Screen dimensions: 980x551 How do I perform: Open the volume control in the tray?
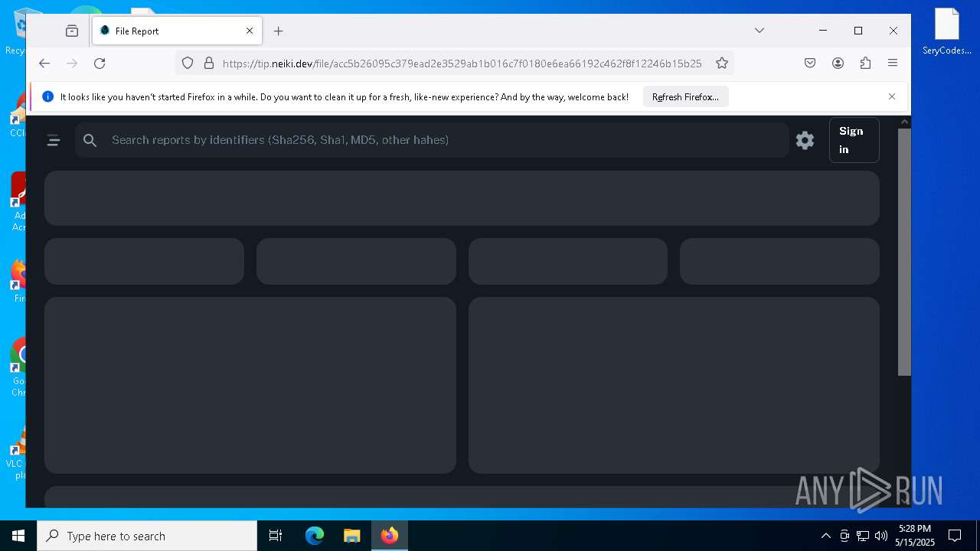(x=881, y=536)
